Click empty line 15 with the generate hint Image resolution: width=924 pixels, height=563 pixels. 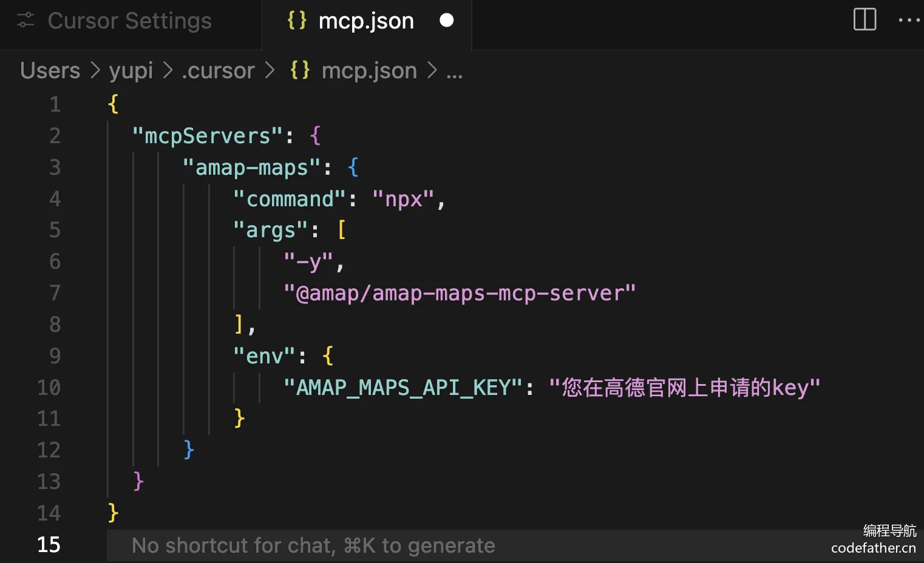(x=515, y=545)
